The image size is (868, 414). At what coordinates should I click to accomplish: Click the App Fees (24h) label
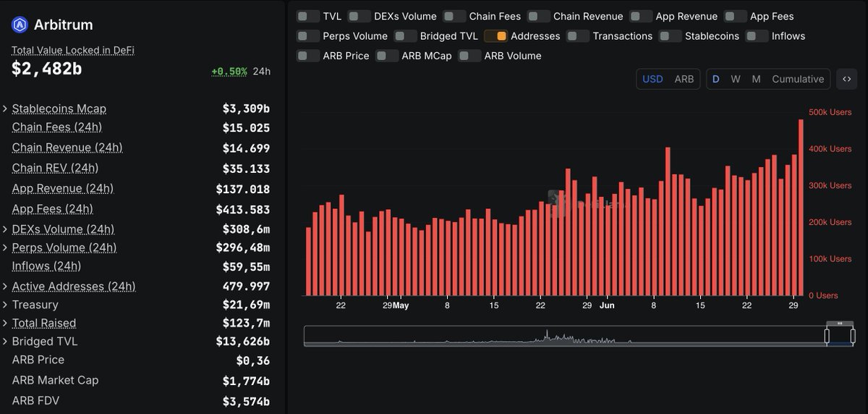(53, 209)
